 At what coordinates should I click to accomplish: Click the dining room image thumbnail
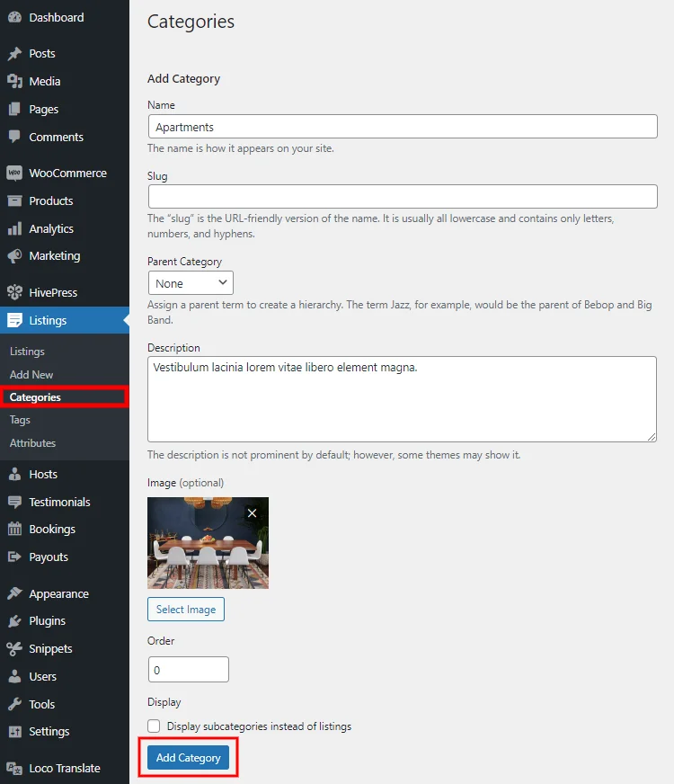pyautogui.click(x=208, y=543)
